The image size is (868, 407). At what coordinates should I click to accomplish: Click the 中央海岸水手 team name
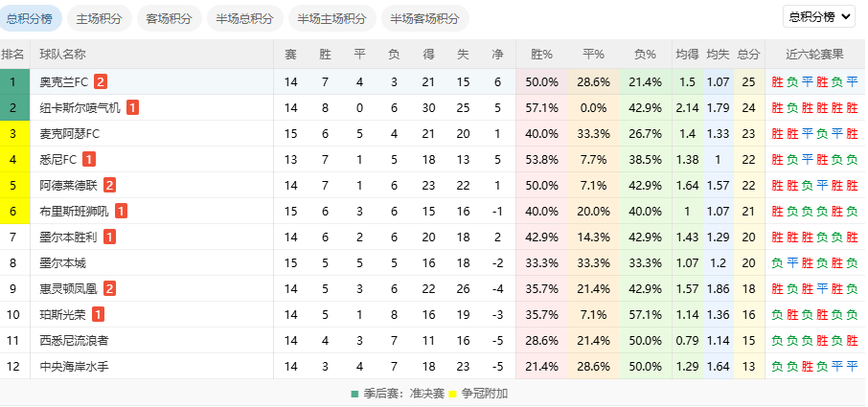pyautogui.click(x=75, y=366)
